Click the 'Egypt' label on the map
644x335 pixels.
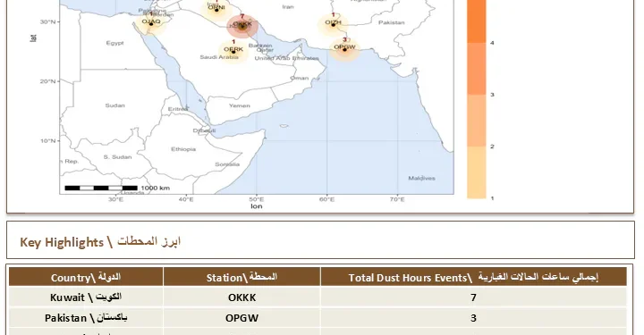[114, 43]
